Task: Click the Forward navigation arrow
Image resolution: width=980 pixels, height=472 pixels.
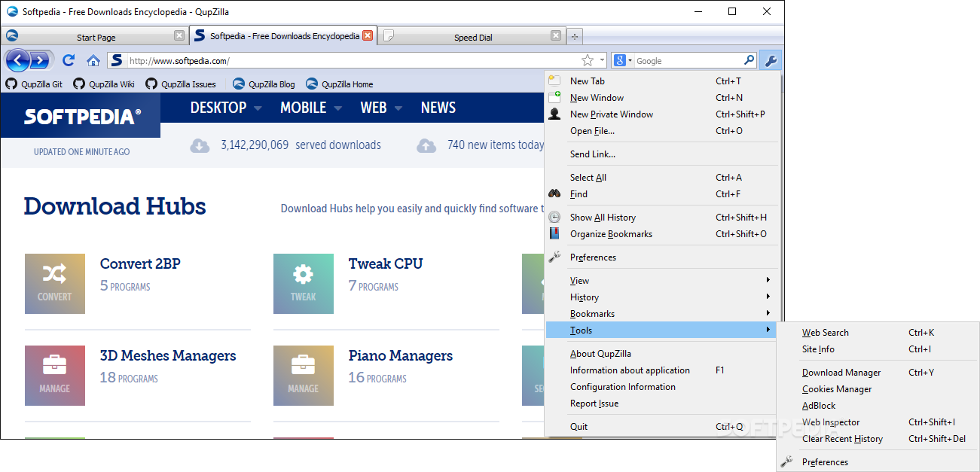Action: [x=40, y=60]
